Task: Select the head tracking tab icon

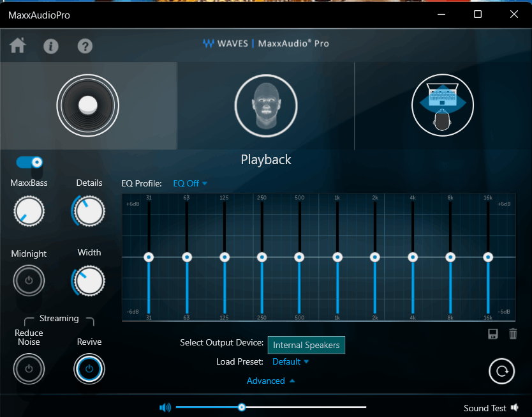Action: pos(266,105)
